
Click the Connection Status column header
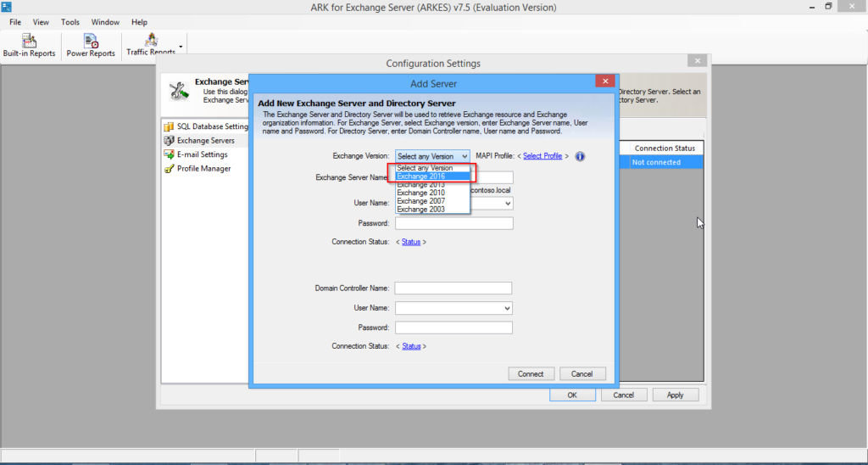click(665, 148)
